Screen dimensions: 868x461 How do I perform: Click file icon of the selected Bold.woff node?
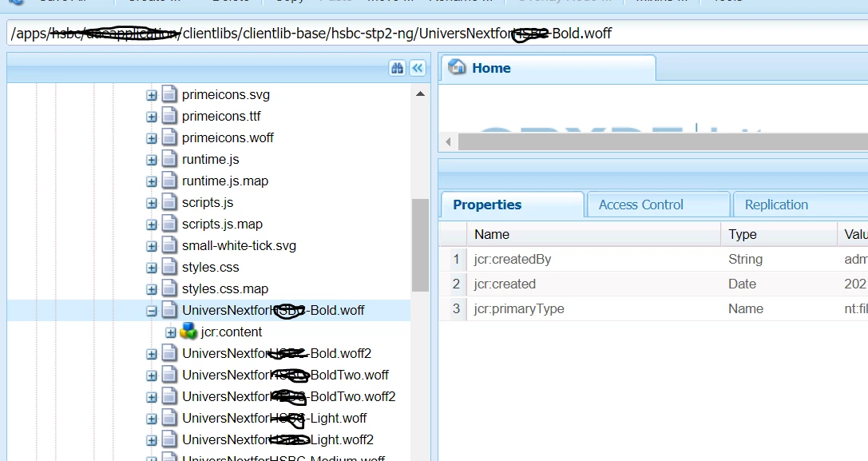[x=169, y=311]
